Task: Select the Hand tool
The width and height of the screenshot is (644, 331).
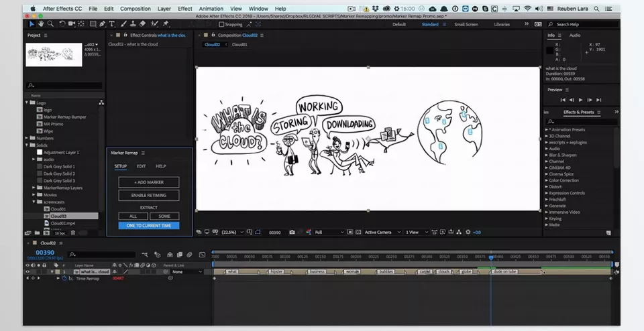Action: (41, 24)
